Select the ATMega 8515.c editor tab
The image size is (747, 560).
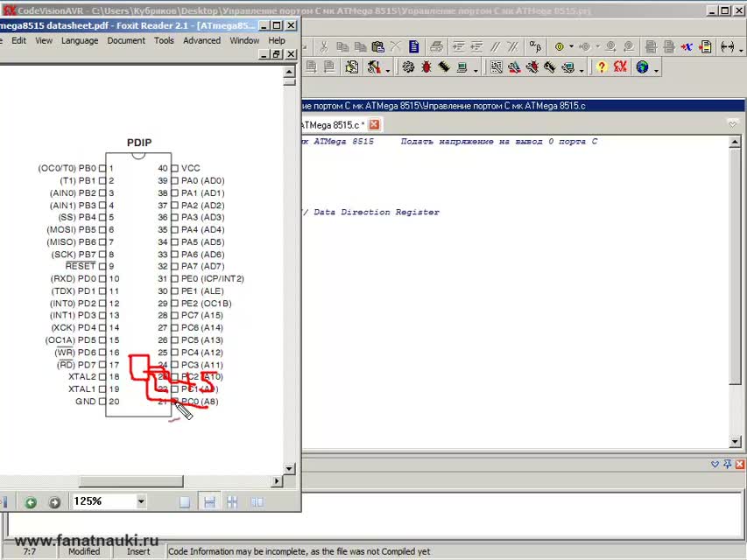point(332,125)
